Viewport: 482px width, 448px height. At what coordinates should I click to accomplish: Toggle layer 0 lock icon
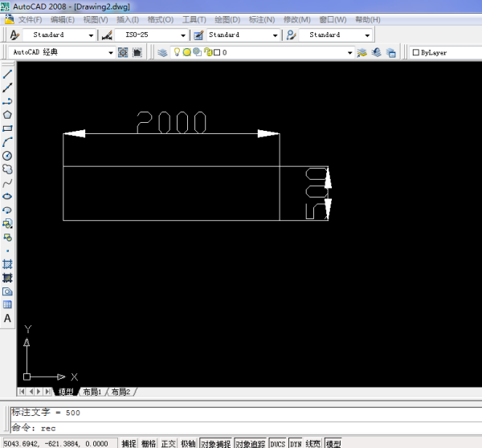208,52
